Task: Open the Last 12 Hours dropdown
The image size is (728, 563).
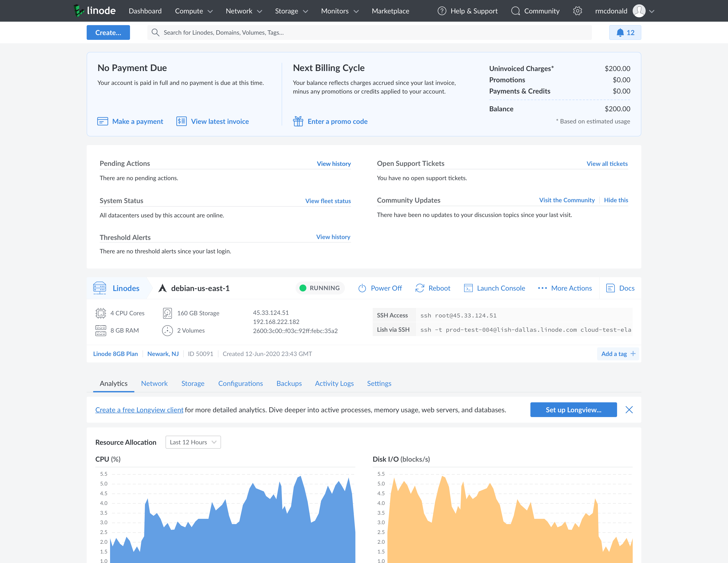Action: (x=193, y=442)
